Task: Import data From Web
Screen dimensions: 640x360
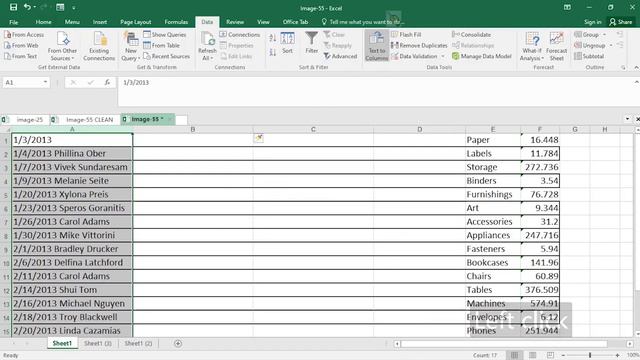Action: click(x=21, y=45)
